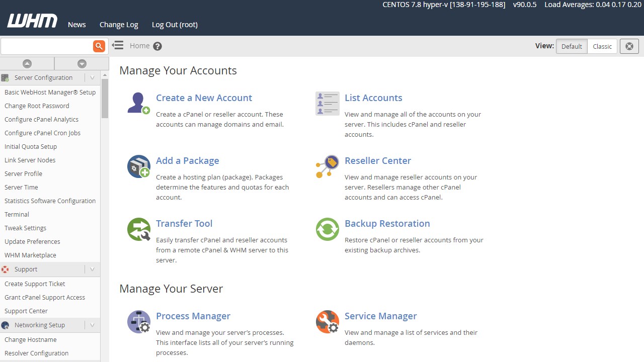644x362 pixels.
Task: Click the green Transfer Tool icon
Action: (138, 229)
